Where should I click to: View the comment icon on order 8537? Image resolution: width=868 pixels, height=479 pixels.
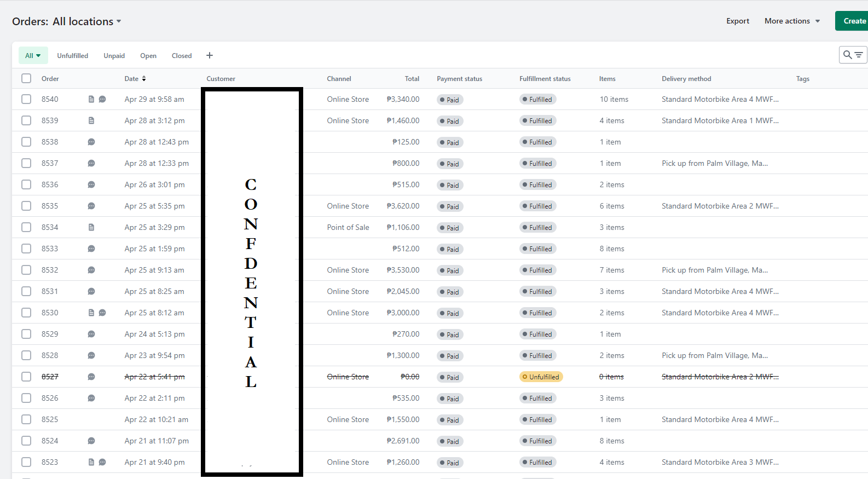pos(91,163)
